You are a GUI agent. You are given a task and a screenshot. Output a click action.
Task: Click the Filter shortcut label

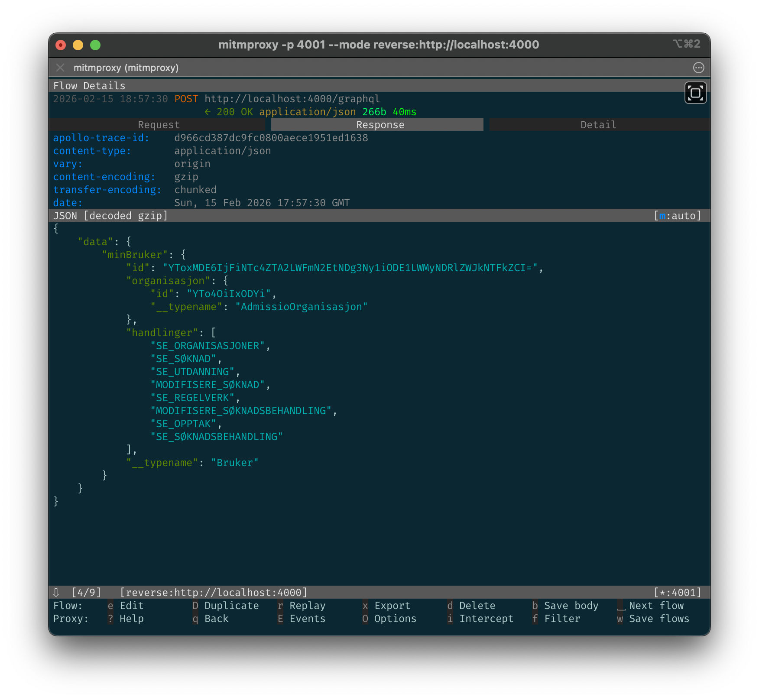tap(562, 619)
